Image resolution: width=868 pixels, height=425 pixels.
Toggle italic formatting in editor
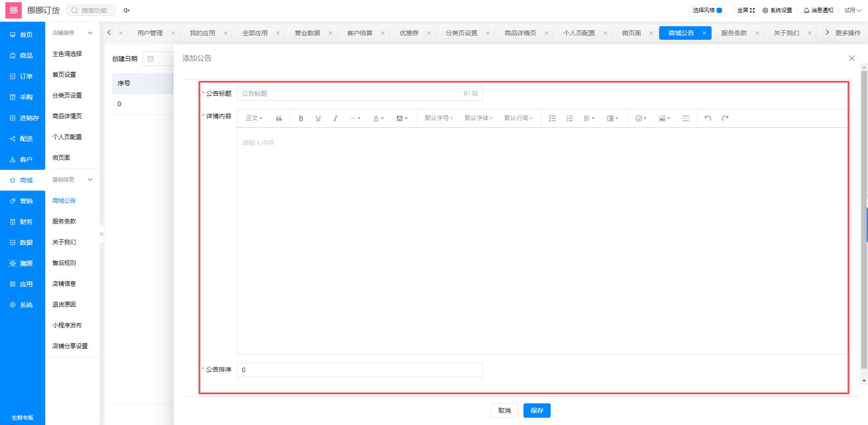pos(335,118)
